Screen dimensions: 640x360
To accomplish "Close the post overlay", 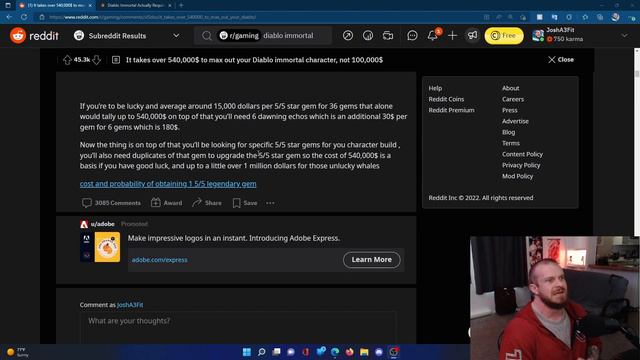I will click(x=561, y=60).
